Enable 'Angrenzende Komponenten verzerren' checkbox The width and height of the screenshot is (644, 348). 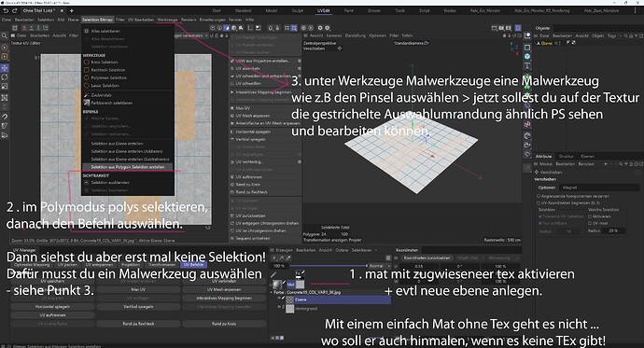(539, 197)
